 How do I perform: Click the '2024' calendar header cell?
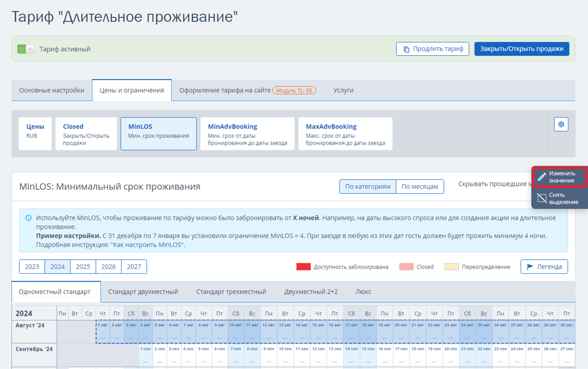pos(34,313)
